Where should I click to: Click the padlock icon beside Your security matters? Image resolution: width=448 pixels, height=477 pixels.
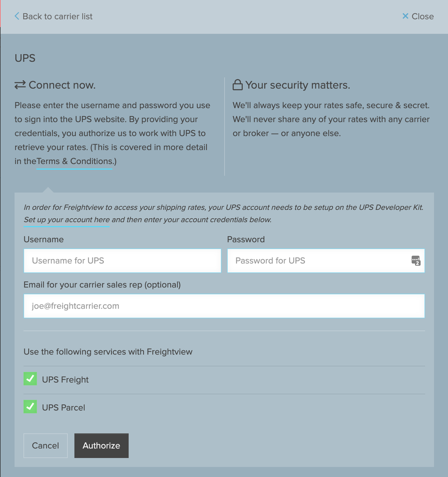237,85
